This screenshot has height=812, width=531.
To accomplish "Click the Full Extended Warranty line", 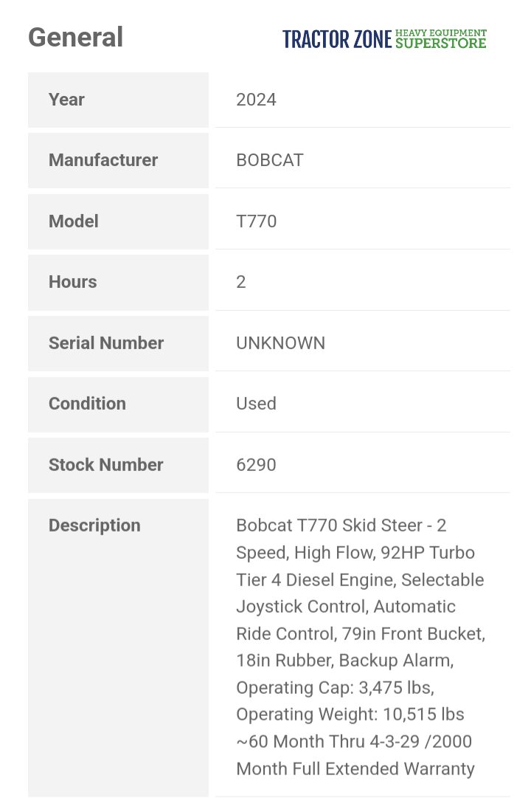I will click(355, 768).
